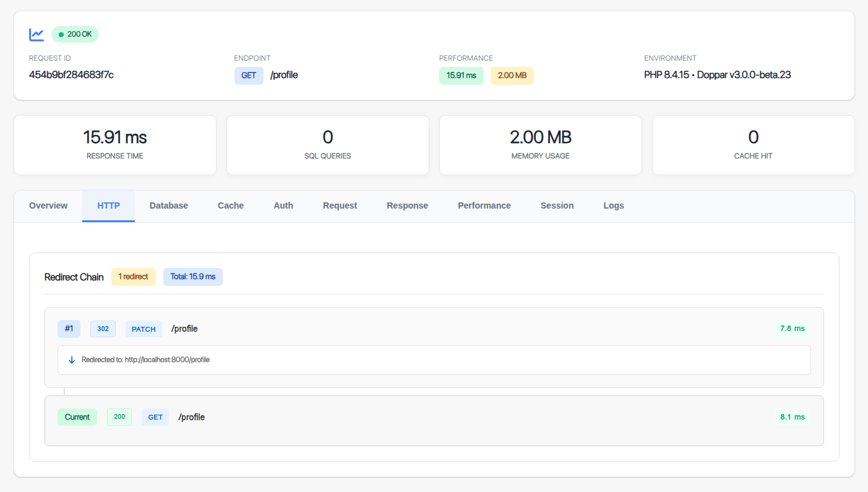Click the profiler chart line icon

37,35
